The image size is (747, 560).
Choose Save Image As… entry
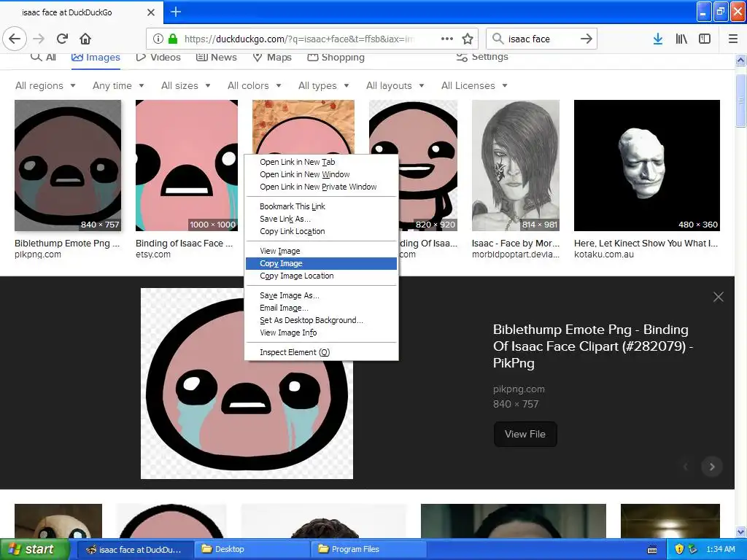pos(321,295)
